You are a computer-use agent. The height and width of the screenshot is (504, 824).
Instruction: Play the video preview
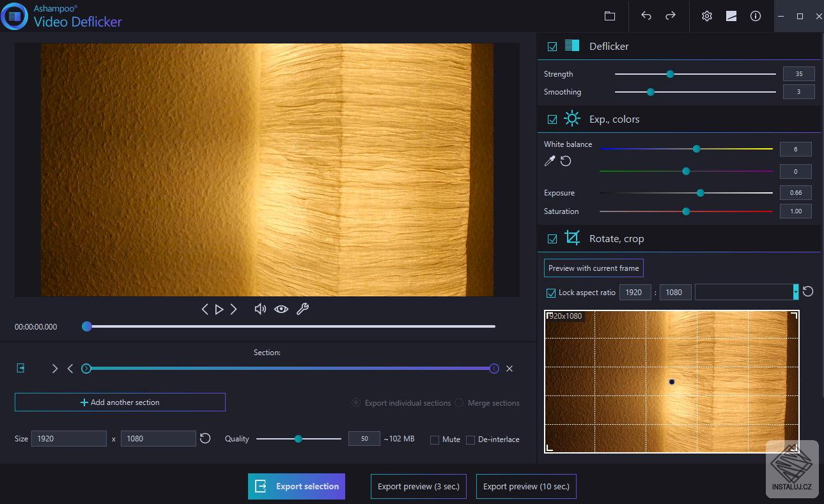tap(219, 309)
